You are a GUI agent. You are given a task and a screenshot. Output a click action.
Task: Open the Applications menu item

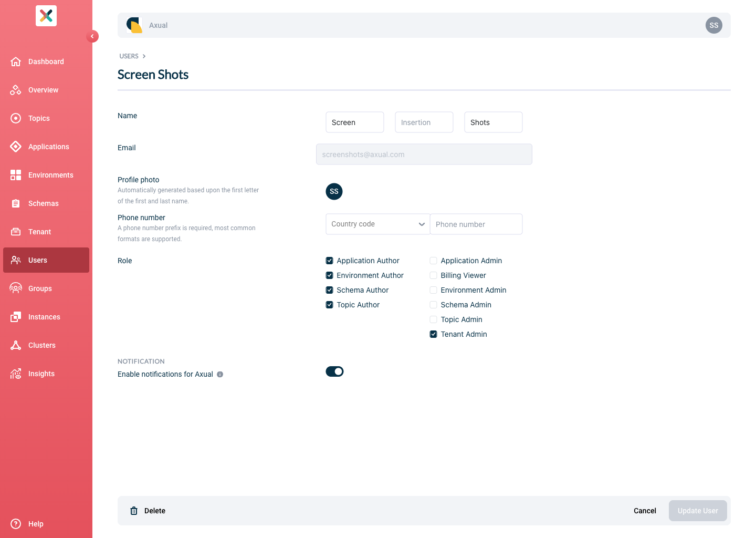click(x=46, y=147)
